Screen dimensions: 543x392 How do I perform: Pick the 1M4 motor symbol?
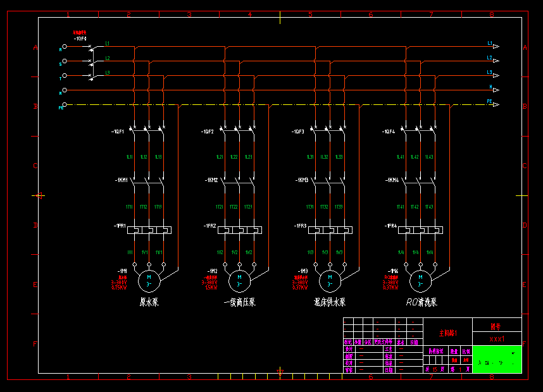(x=419, y=278)
